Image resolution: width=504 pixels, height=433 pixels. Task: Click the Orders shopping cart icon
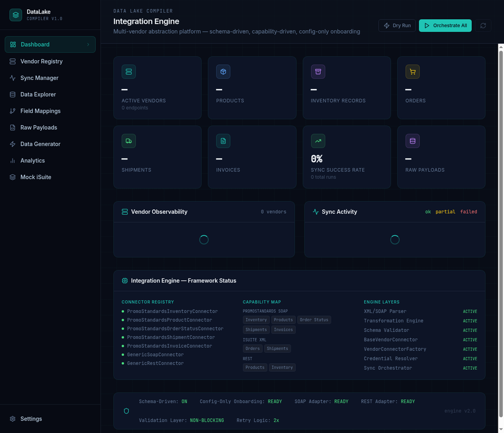[x=413, y=72]
